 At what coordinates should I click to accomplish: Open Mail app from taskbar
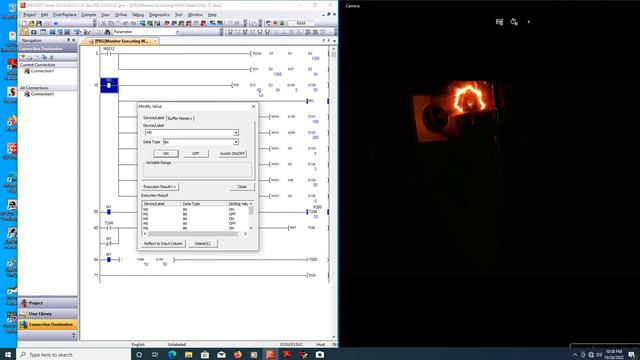(221, 354)
